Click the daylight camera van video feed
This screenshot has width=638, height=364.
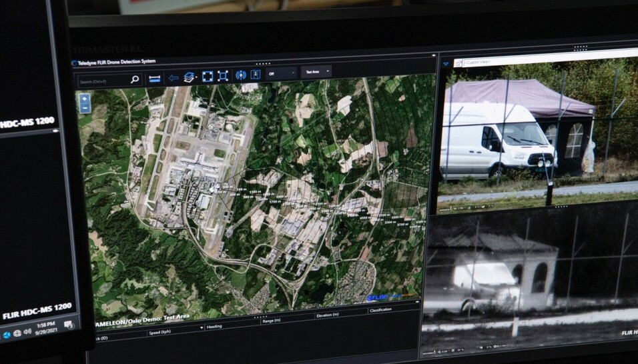tap(537, 135)
